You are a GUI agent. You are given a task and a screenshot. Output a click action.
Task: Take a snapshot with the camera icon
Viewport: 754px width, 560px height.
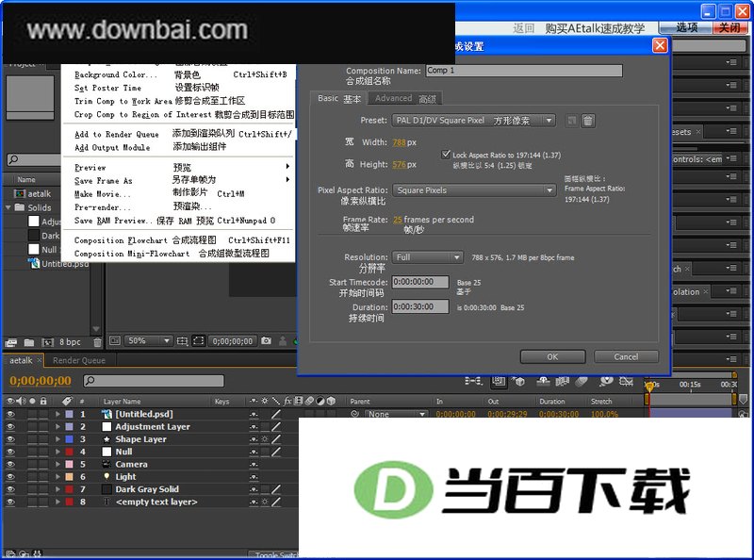tap(266, 340)
